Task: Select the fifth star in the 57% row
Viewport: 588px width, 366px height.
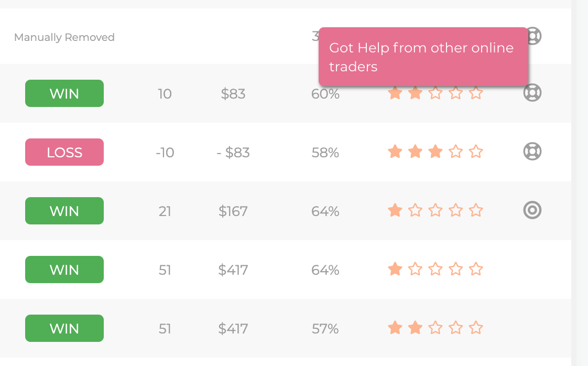Action: coord(476,328)
